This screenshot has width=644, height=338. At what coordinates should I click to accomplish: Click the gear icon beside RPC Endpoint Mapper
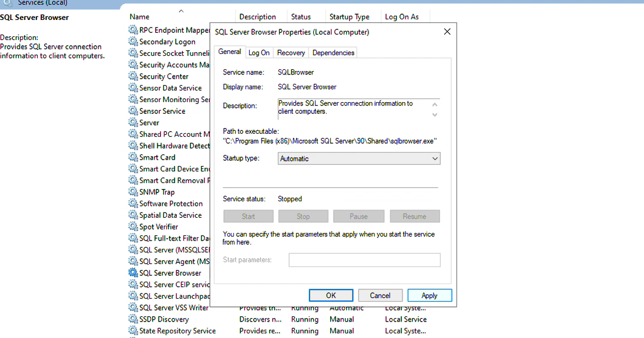[x=133, y=30]
